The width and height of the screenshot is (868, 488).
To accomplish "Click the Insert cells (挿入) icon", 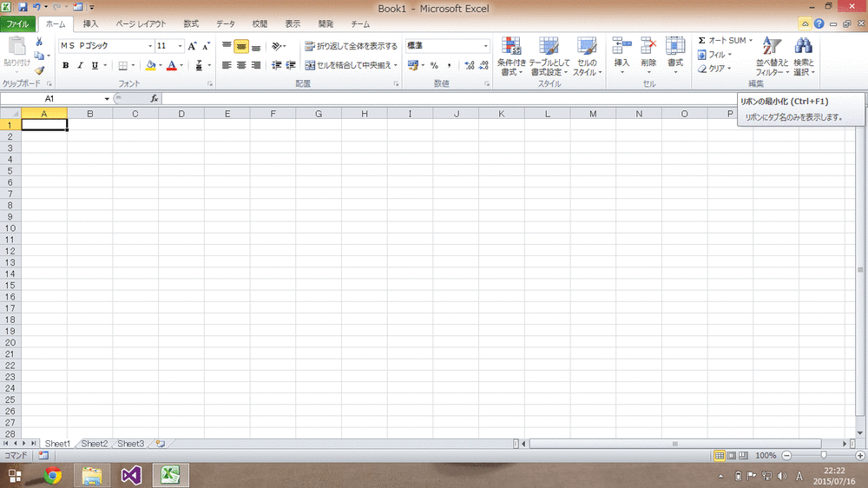I will [x=621, y=46].
